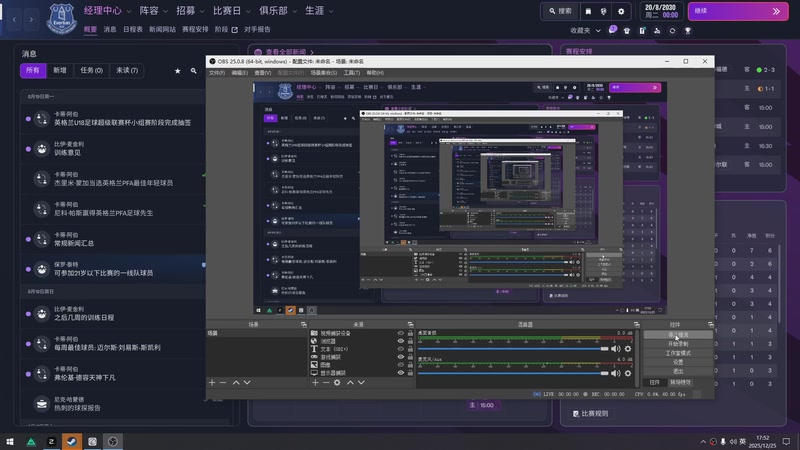Open 查看全部新闻 link
The height and width of the screenshot is (450, 800).
[286, 52]
